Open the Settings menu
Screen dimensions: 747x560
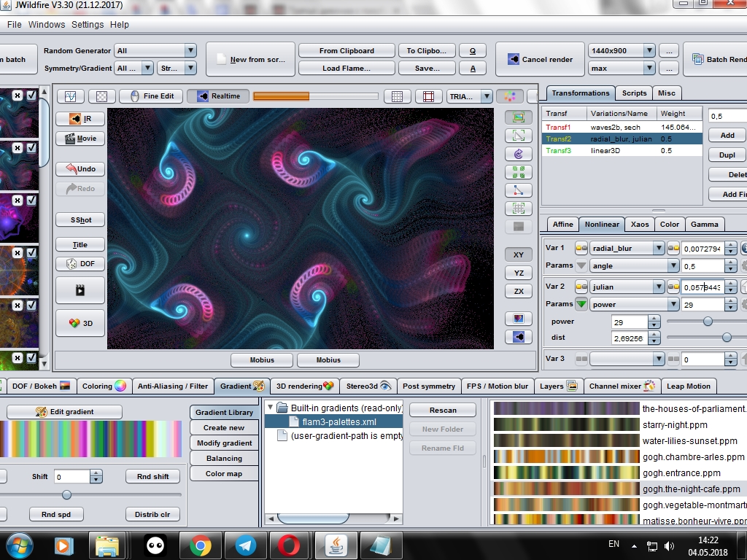(88, 24)
